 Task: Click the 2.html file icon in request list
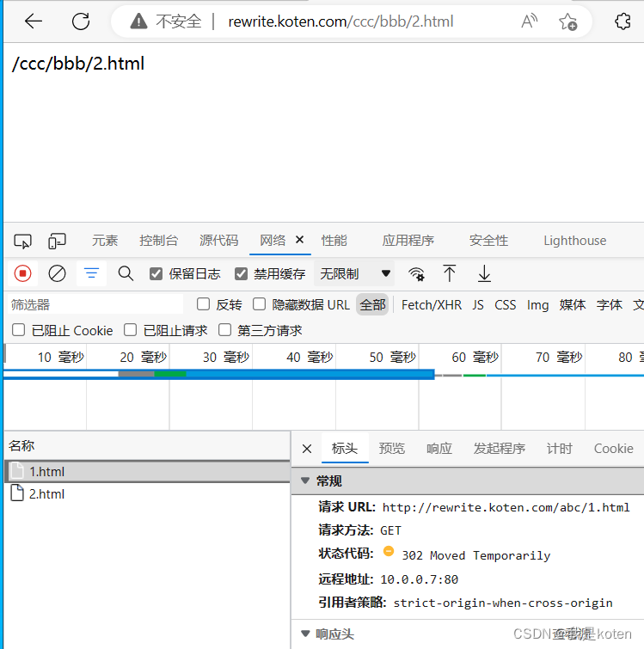click(17, 493)
